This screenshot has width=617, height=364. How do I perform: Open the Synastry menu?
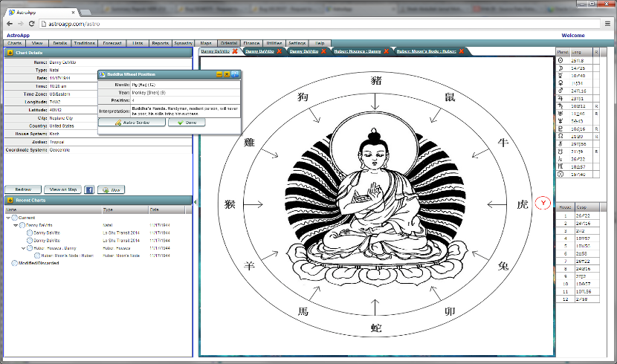[x=183, y=44]
